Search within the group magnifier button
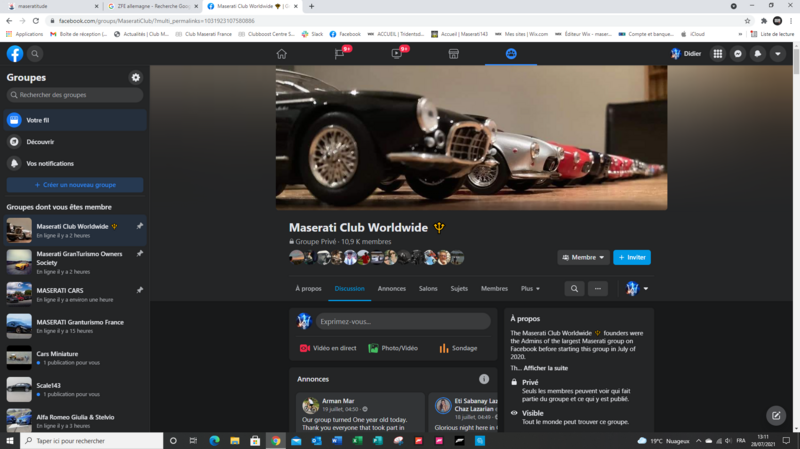The image size is (800, 449). [x=574, y=289]
